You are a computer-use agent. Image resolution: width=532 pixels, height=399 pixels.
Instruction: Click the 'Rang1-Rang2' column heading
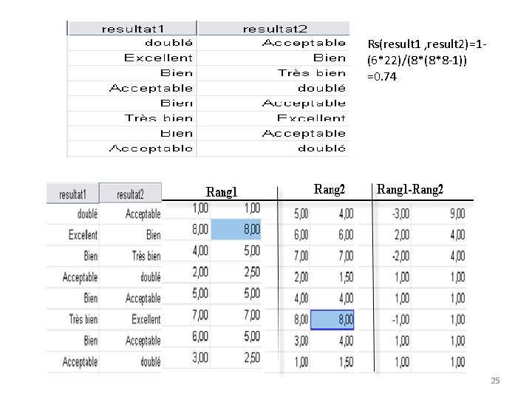(410, 189)
